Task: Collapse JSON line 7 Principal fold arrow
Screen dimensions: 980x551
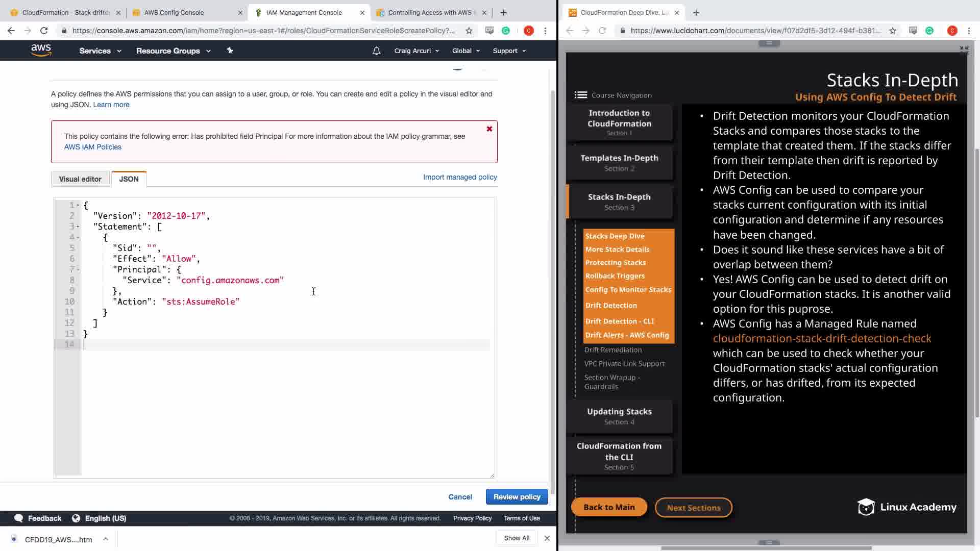Action: click(78, 269)
